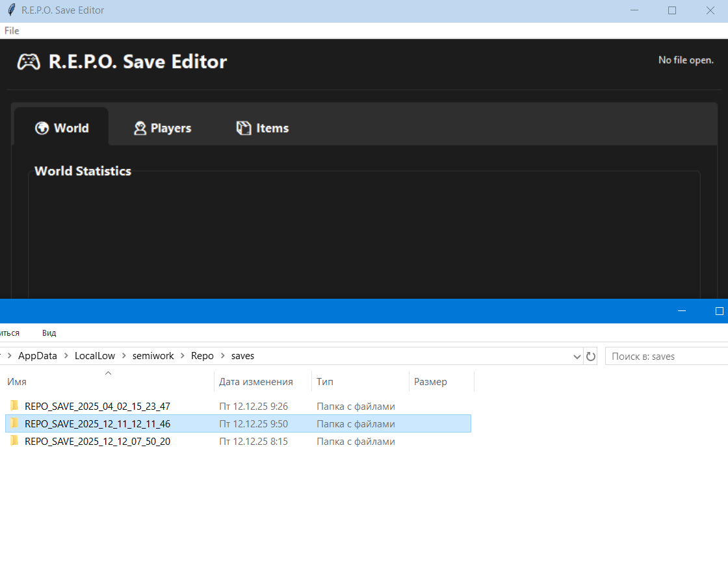This screenshot has height=578, width=728.
Task: Click the globe icon on the World tab
Action: pos(42,128)
